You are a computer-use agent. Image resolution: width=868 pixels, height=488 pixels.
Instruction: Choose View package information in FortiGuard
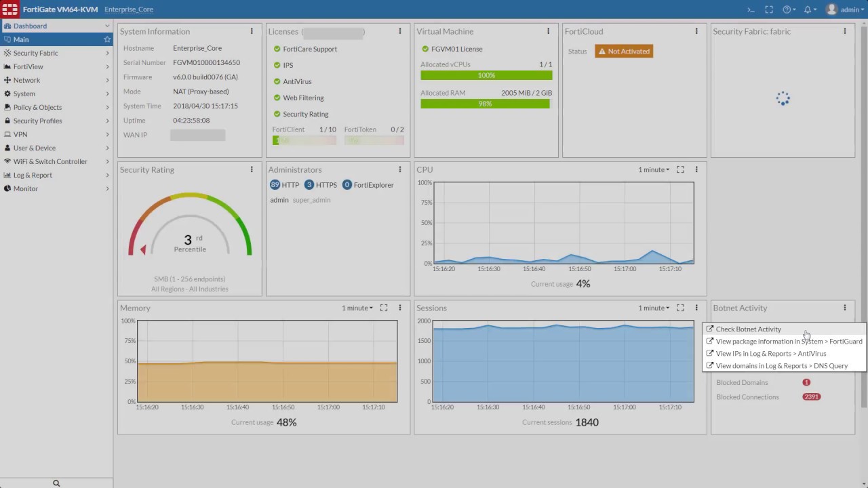tap(785, 341)
